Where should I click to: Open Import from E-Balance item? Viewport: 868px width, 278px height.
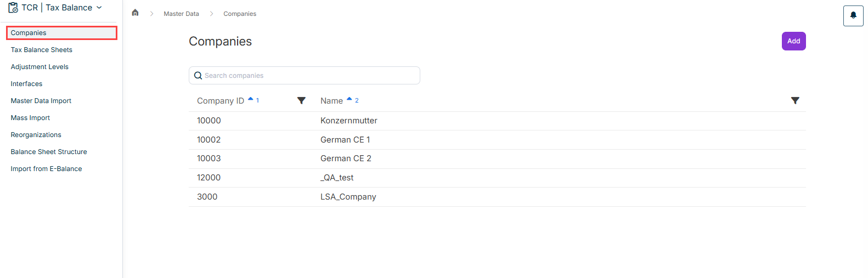46,169
